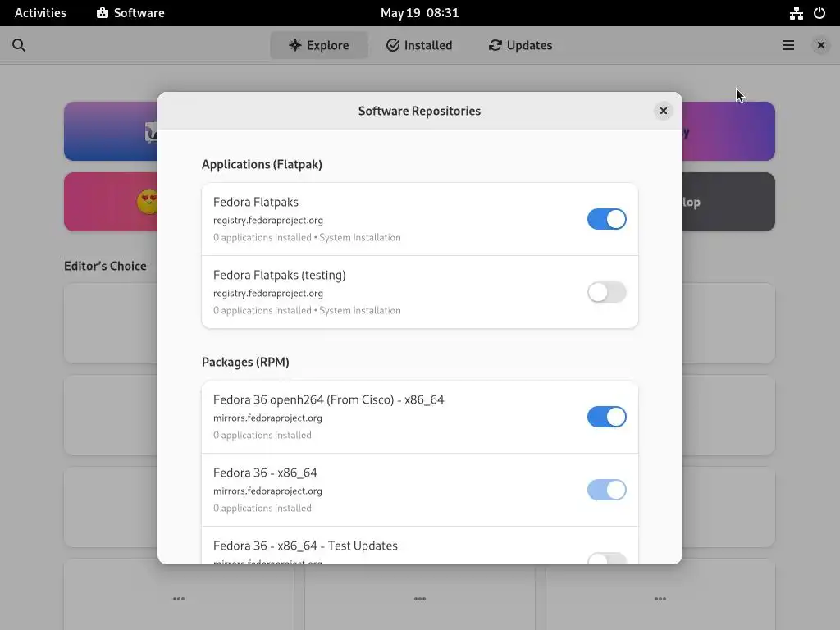Viewport: 840px width, 630px height.
Task: Open the power menu icon
Action: pyautogui.click(x=819, y=13)
